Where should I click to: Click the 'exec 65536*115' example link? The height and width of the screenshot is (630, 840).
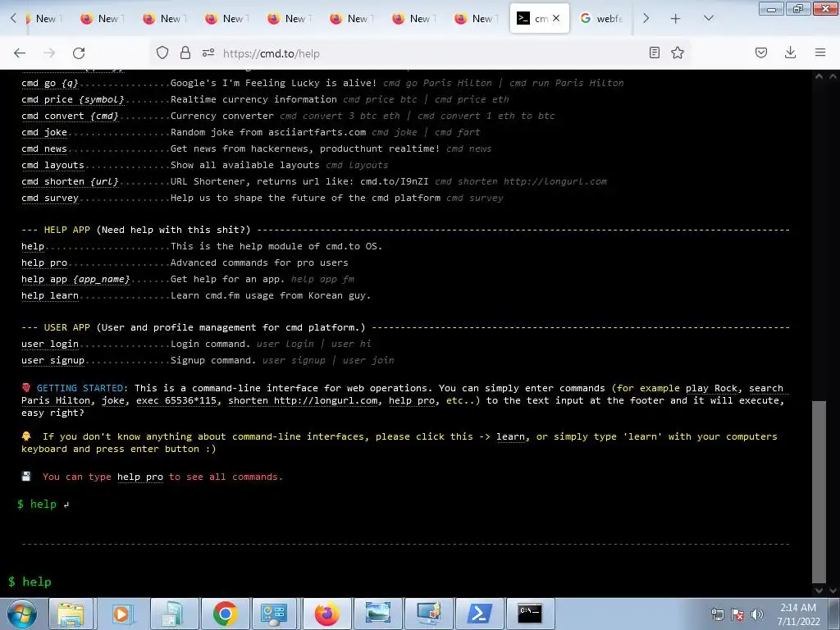coord(177,400)
